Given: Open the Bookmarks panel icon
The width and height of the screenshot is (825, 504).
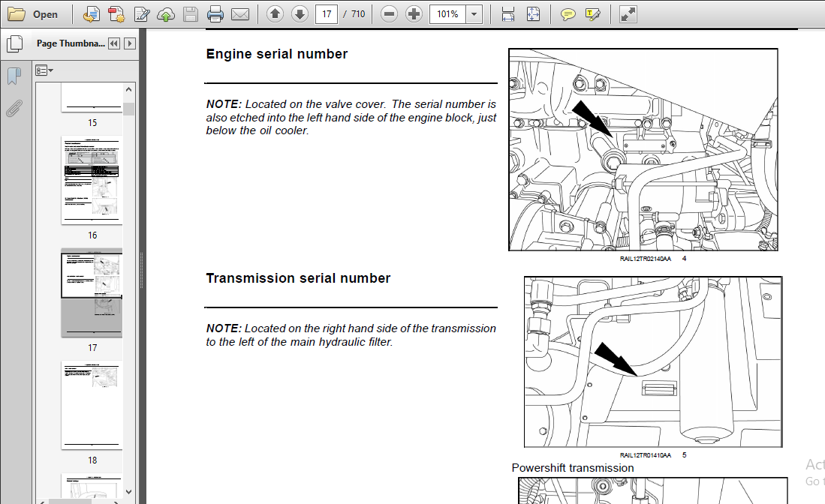Looking at the screenshot, I should point(14,76).
